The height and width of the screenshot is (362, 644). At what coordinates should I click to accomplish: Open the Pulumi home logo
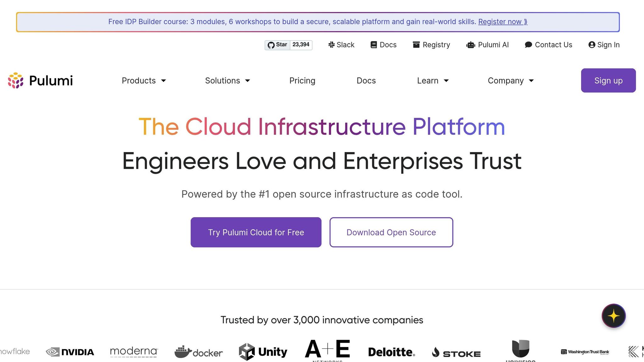(40, 80)
